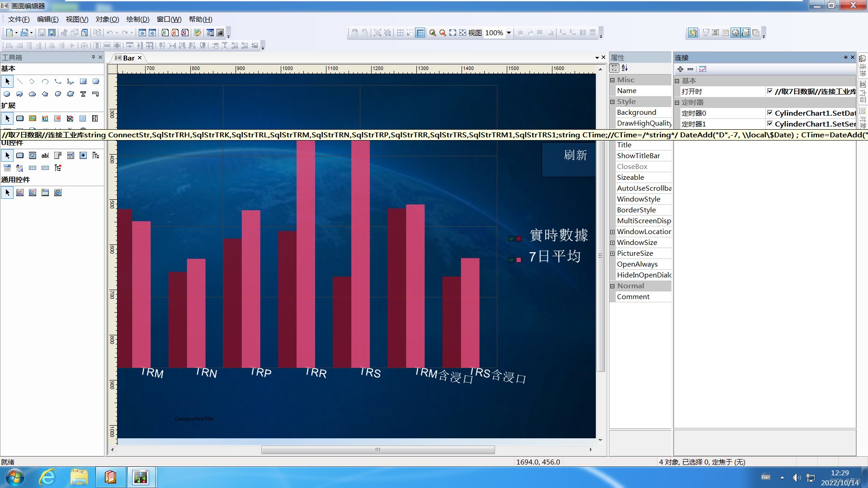The width and height of the screenshot is (868, 488).
Task: Click the add connection plus icon
Action: [x=680, y=69]
